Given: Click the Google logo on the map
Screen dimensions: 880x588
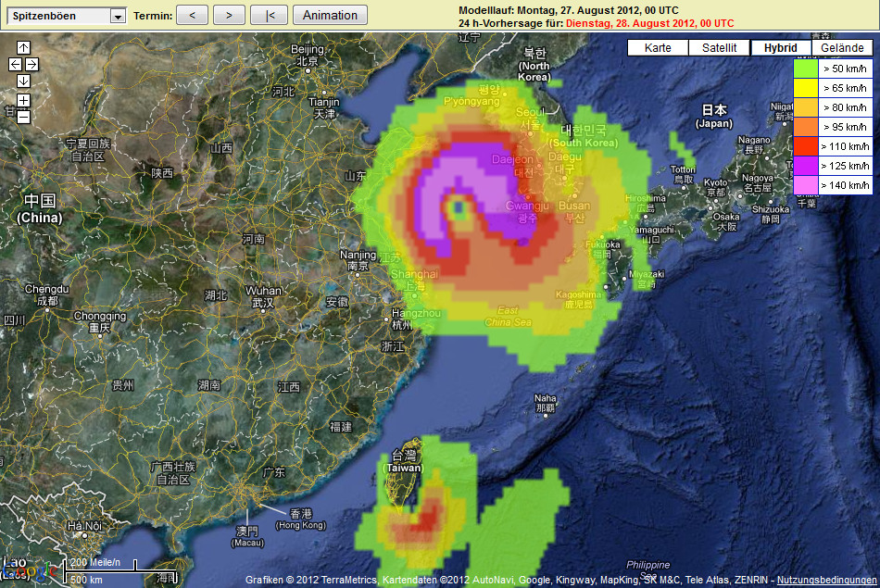Looking at the screenshot, I should point(30,571).
